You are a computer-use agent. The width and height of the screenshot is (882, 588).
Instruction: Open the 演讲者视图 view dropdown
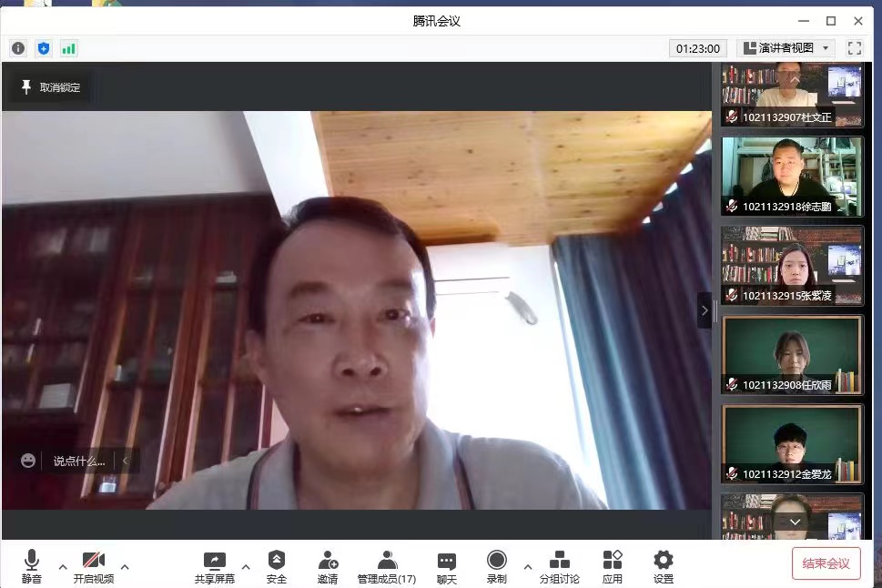(786, 48)
